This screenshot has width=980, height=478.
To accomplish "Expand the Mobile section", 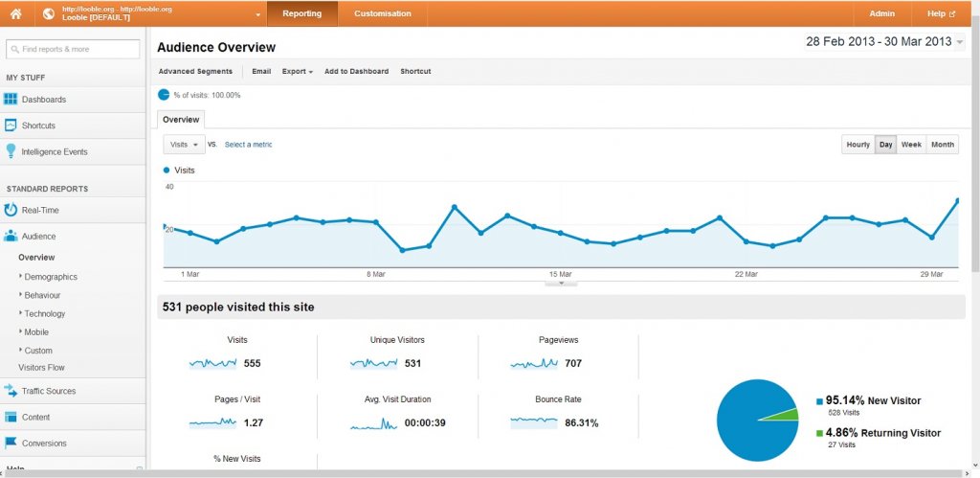I will [x=35, y=332].
